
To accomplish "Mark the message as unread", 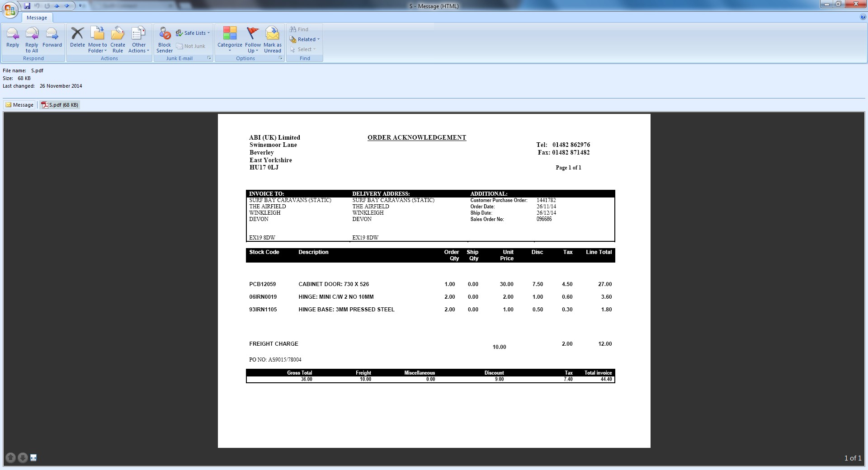I will click(272, 38).
